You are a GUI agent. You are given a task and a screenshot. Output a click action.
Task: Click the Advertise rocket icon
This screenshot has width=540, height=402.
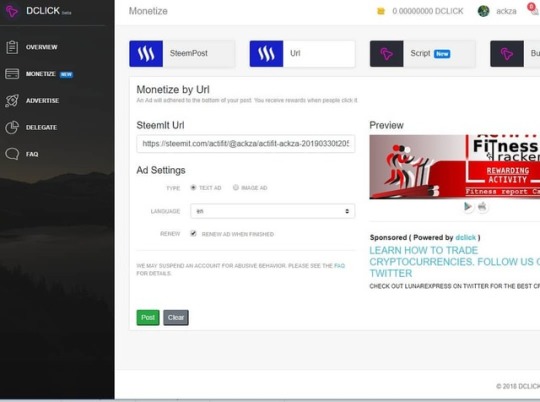point(12,101)
